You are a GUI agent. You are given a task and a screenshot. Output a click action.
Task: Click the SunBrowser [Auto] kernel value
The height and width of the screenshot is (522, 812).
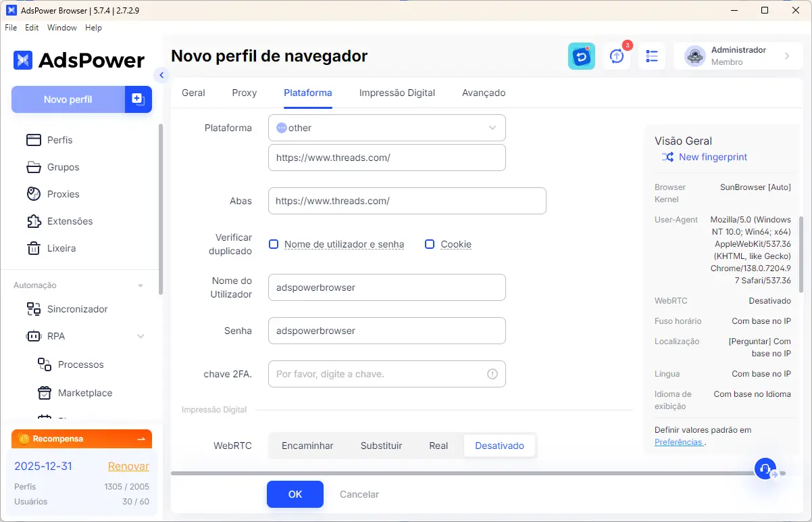tap(755, 187)
